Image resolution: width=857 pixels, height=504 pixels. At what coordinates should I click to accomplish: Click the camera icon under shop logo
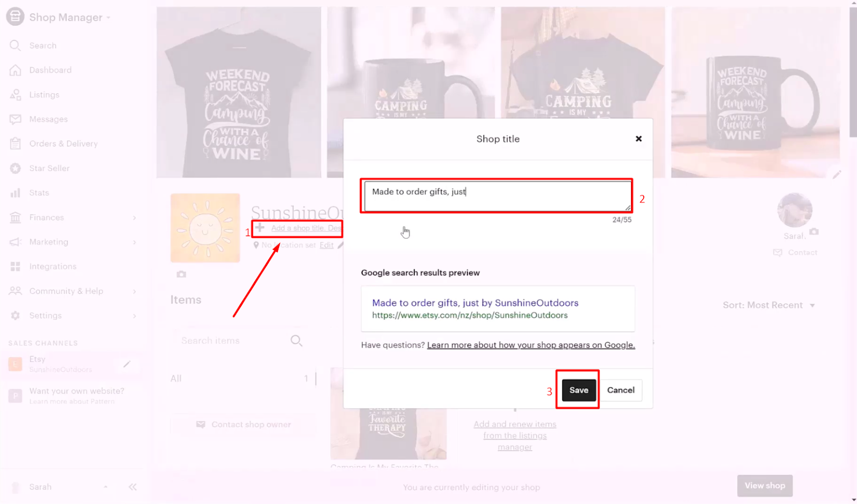click(182, 274)
